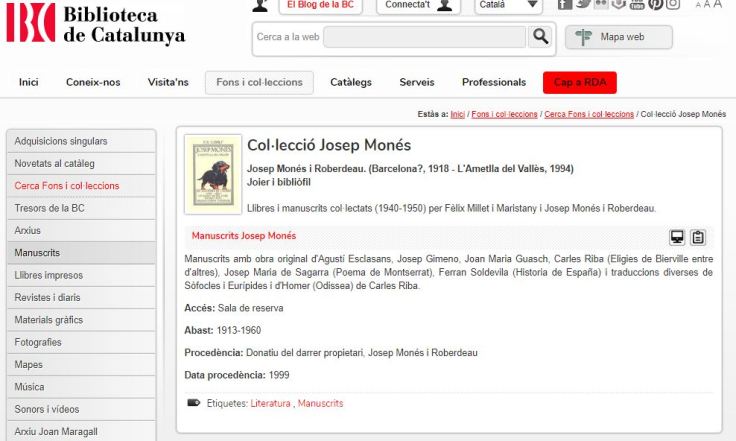Viewport: 736px width, 441px height.
Task: Click the computer monitor icon beside Manuscrits Josep Monés
Action: [677, 237]
